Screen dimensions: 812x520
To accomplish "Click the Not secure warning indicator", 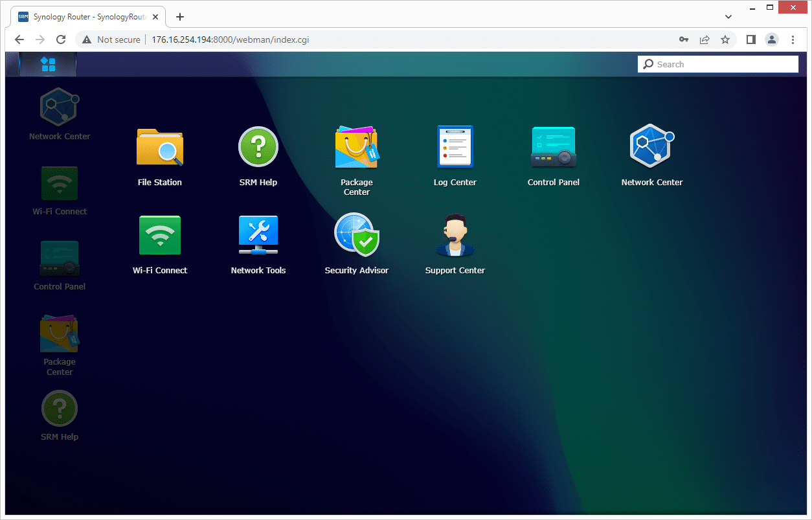I will click(x=111, y=40).
